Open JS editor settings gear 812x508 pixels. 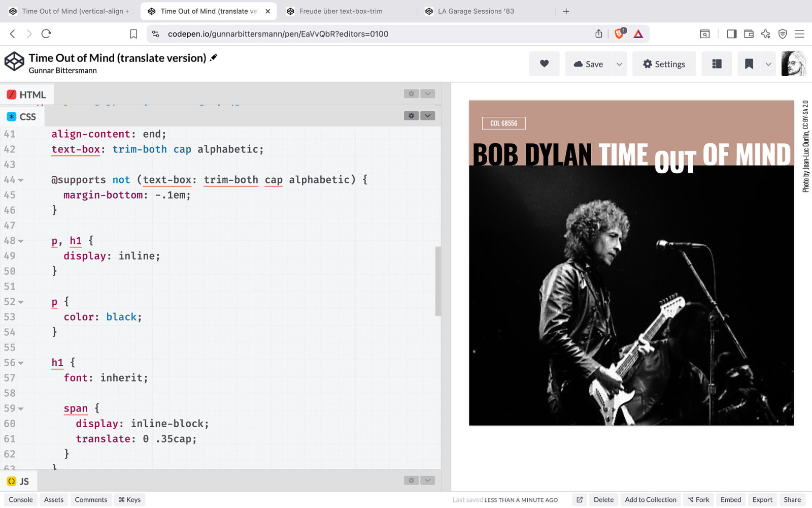(x=411, y=481)
